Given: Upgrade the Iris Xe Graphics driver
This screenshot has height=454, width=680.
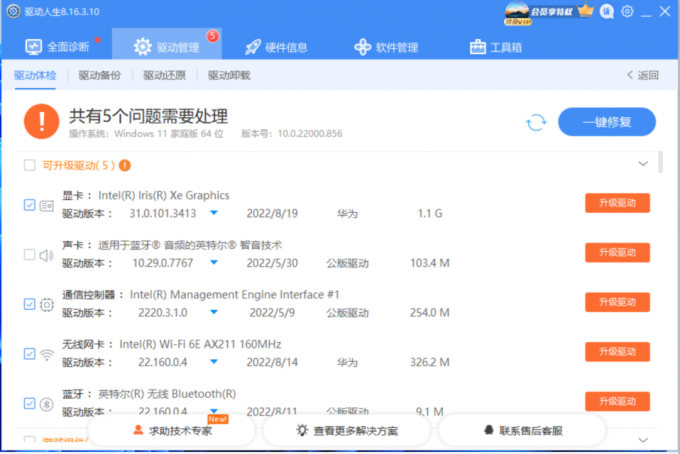Looking at the screenshot, I should (617, 203).
